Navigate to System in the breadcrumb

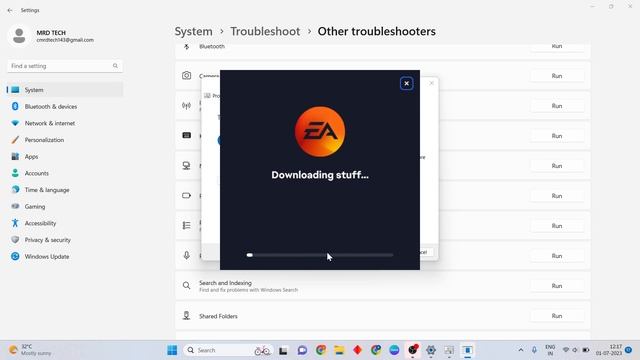click(x=193, y=31)
